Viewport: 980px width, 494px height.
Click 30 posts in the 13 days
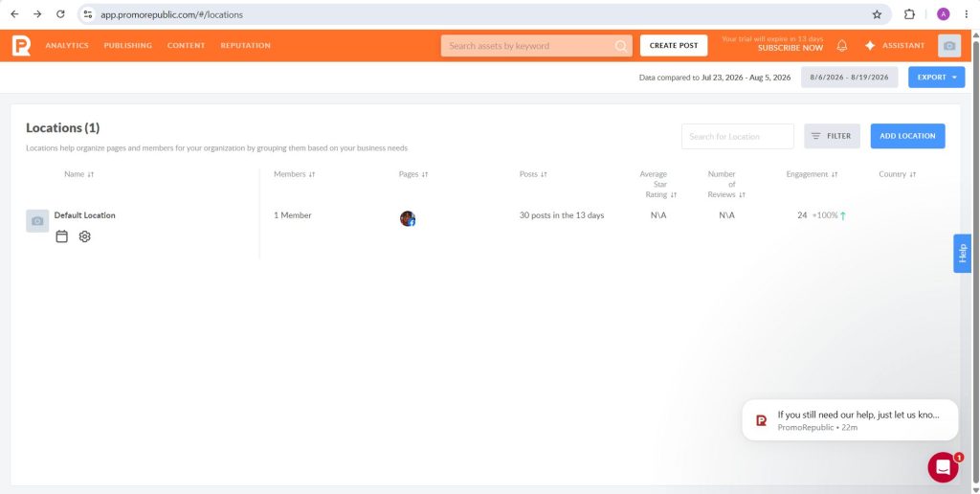(x=561, y=215)
